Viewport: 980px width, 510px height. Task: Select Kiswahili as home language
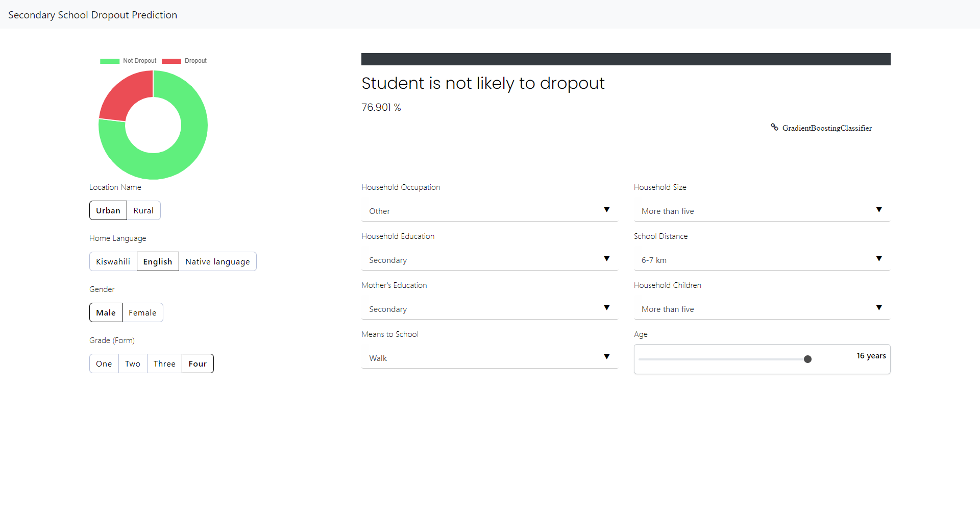pyautogui.click(x=113, y=261)
